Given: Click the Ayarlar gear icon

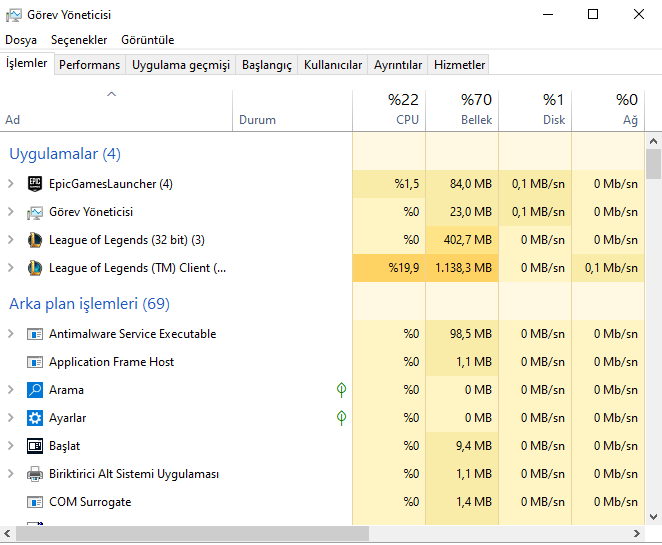Looking at the screenshot, I should 35,418.
